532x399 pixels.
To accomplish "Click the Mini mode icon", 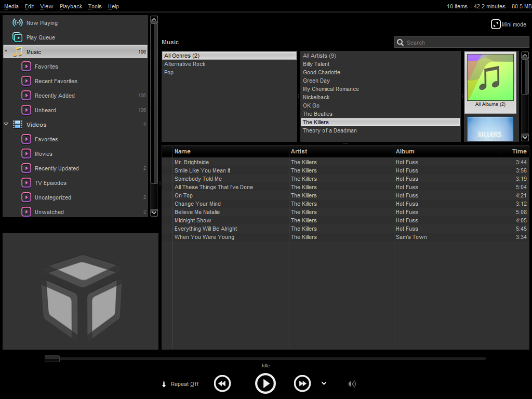I will coord(496,24).
